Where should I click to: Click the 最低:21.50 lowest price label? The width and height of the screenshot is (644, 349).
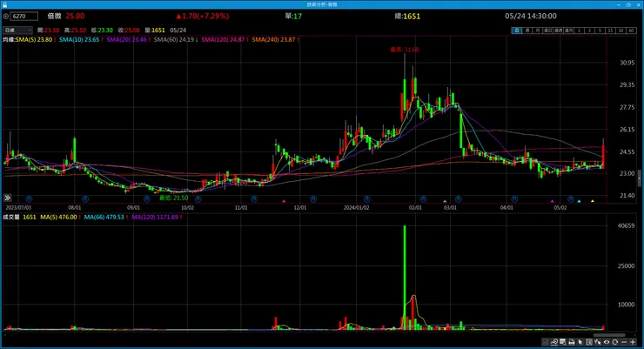174,198
